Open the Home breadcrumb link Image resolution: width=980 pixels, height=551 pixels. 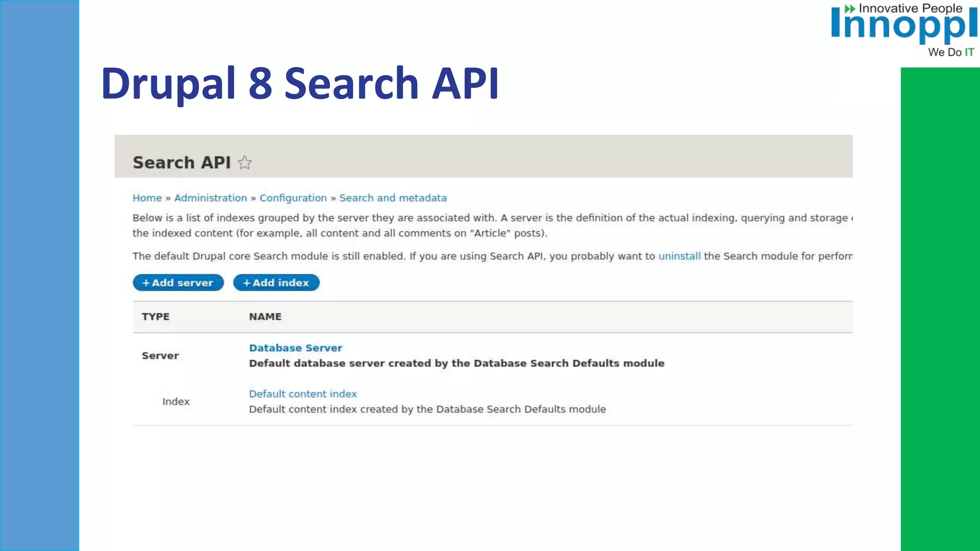pyautogui.click(x=147, y=198)
